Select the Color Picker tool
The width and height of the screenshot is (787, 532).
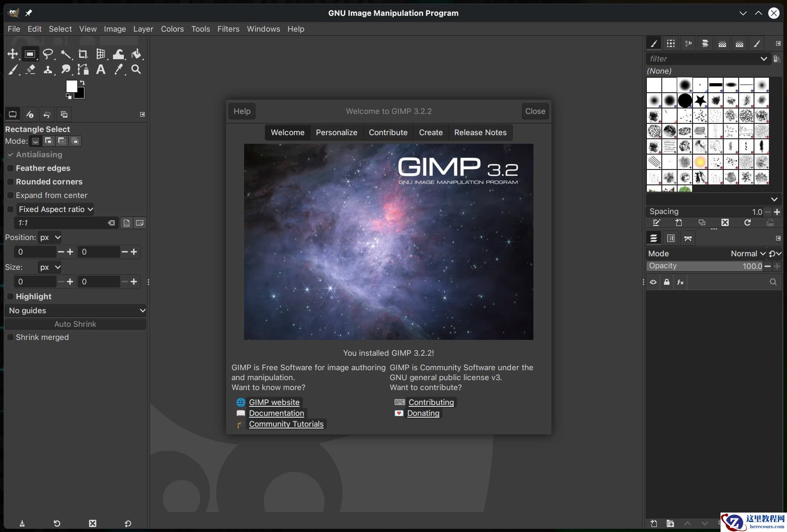(118, 70)
